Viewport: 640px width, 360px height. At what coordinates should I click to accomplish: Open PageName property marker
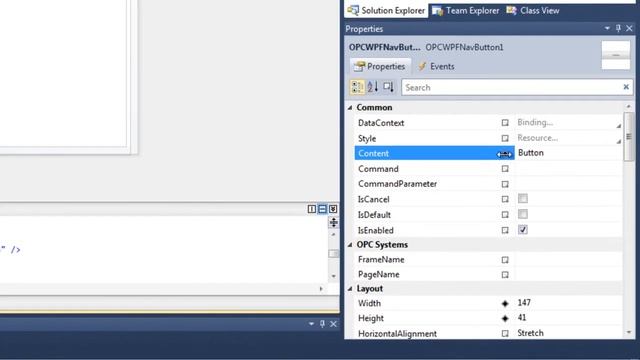505,275
